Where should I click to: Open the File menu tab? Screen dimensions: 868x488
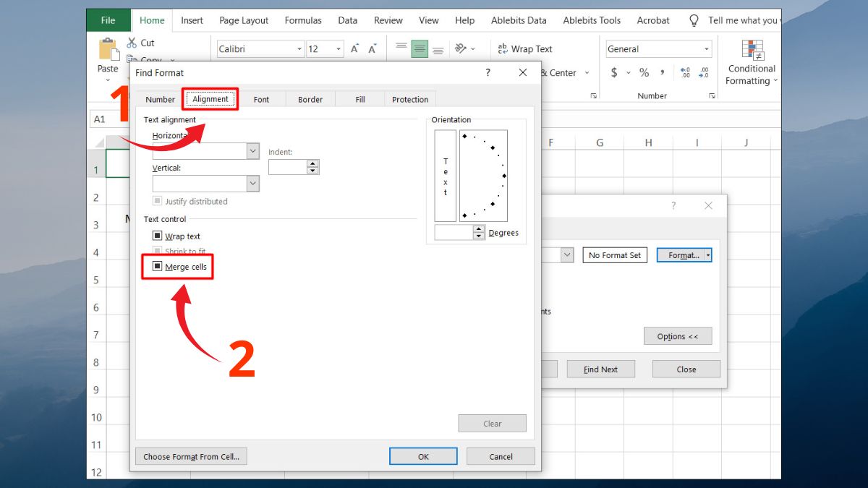pyautogui.click(x=109, y=20)
